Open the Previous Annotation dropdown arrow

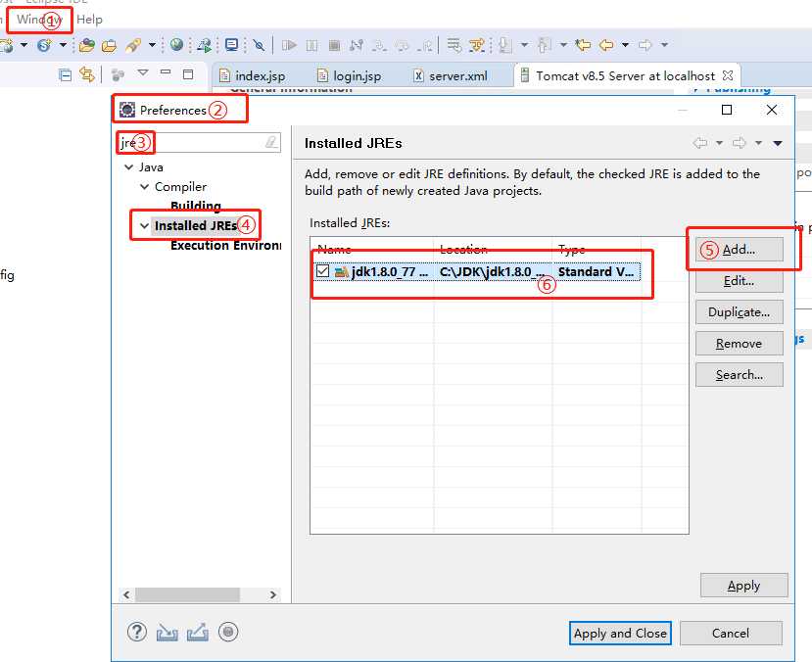coord(563,45)
